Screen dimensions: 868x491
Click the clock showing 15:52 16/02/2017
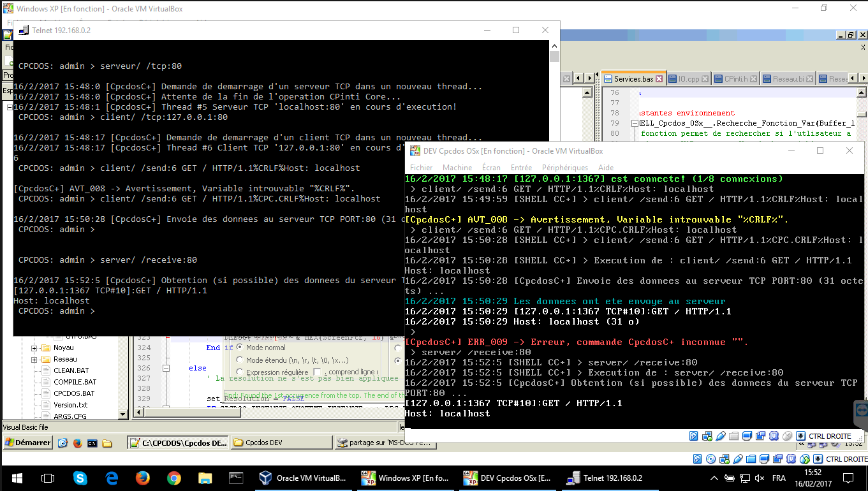[x=813, y=478]
